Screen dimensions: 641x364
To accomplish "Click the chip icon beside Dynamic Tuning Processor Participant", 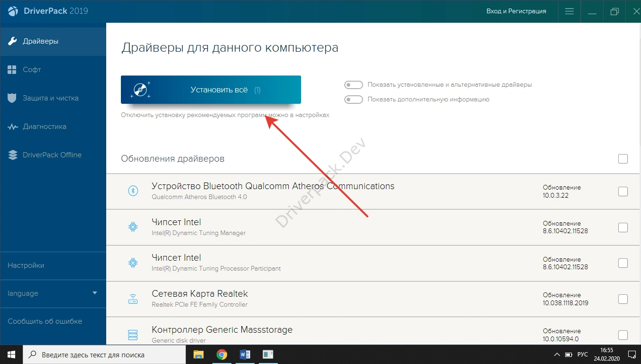I will (133, 263).
